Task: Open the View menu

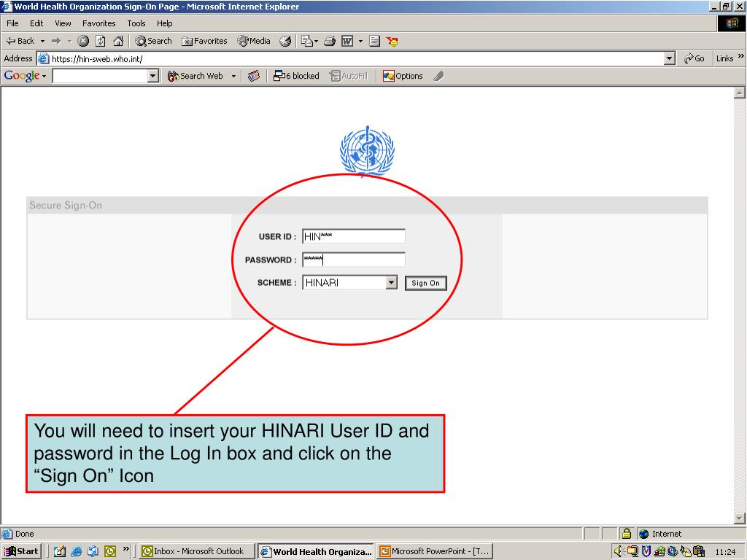Action: (x=63, y=23)
